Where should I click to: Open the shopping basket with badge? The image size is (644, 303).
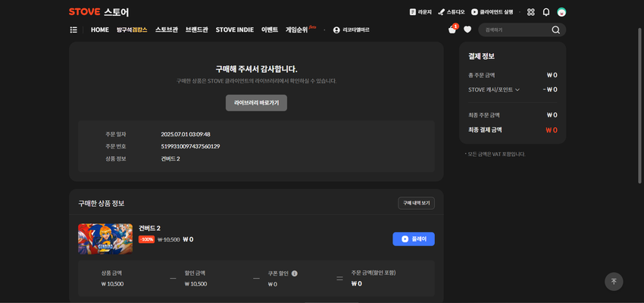[x=452, y=29]
